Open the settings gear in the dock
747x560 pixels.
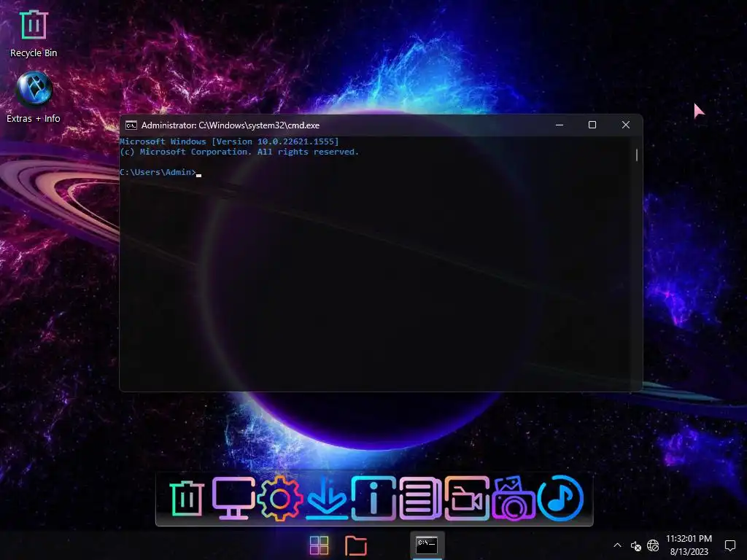point(279,498)
